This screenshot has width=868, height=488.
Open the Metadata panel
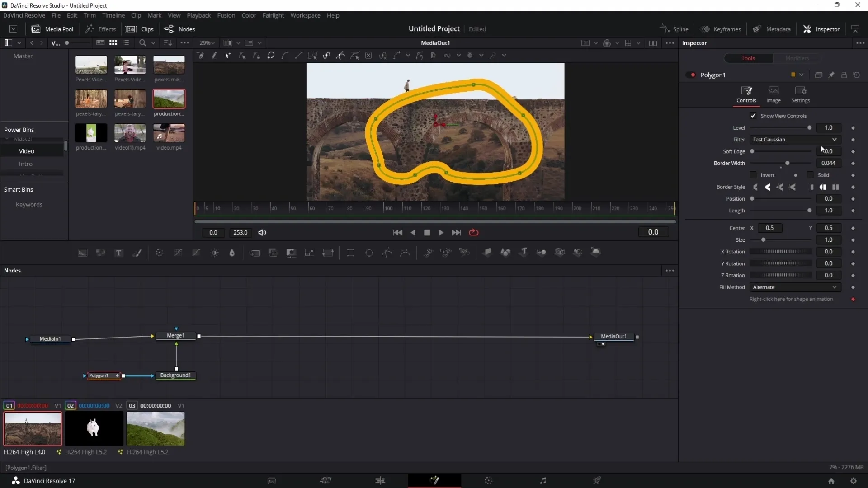coord(772,29)
